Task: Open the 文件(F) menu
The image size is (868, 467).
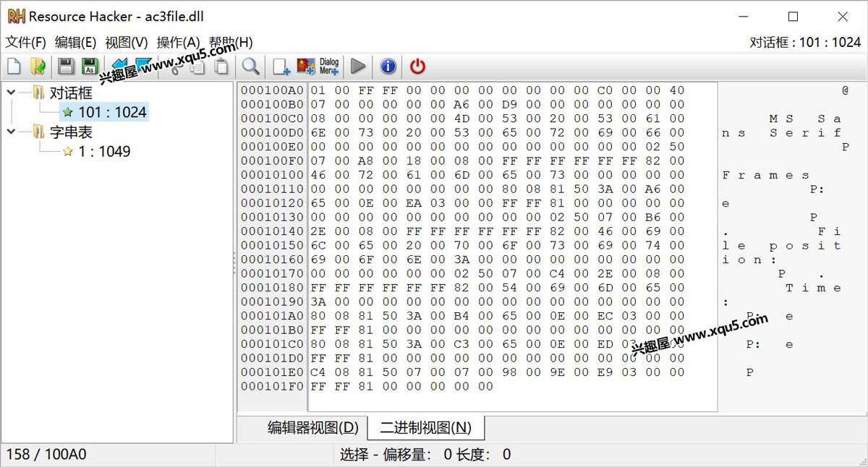Action: tap(26, 43)
